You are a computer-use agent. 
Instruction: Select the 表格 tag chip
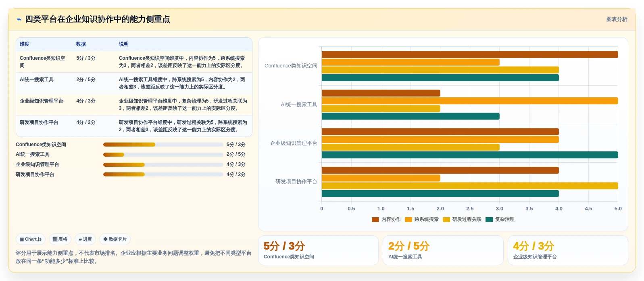point(60,239)
